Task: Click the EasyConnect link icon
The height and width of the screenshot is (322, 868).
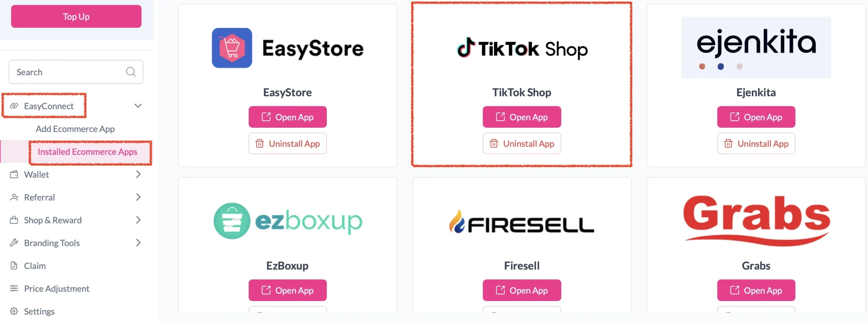Action: tap(14, 106)
